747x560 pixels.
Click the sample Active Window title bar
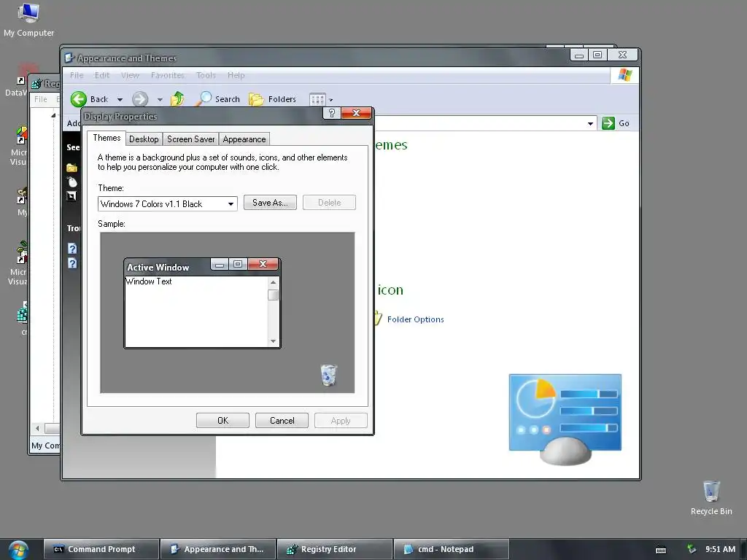coord(168,267)
